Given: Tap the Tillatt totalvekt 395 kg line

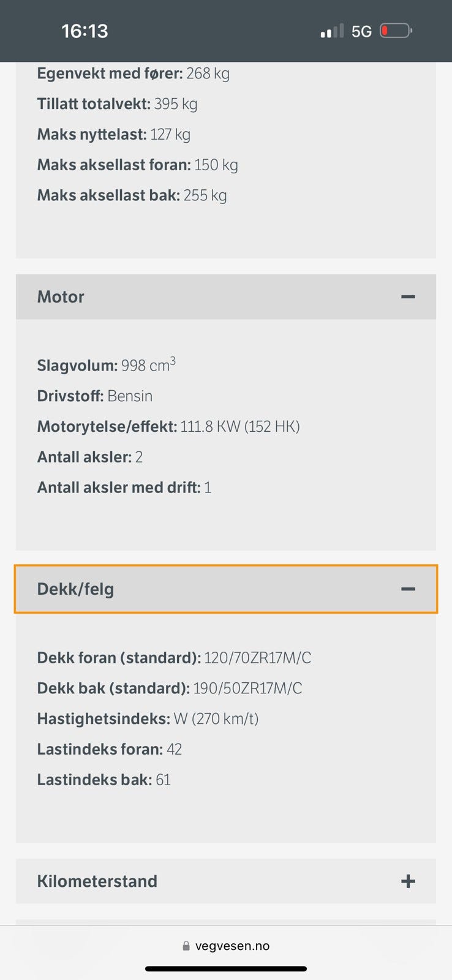Looking at the screenshot, I should coord(117,104).
